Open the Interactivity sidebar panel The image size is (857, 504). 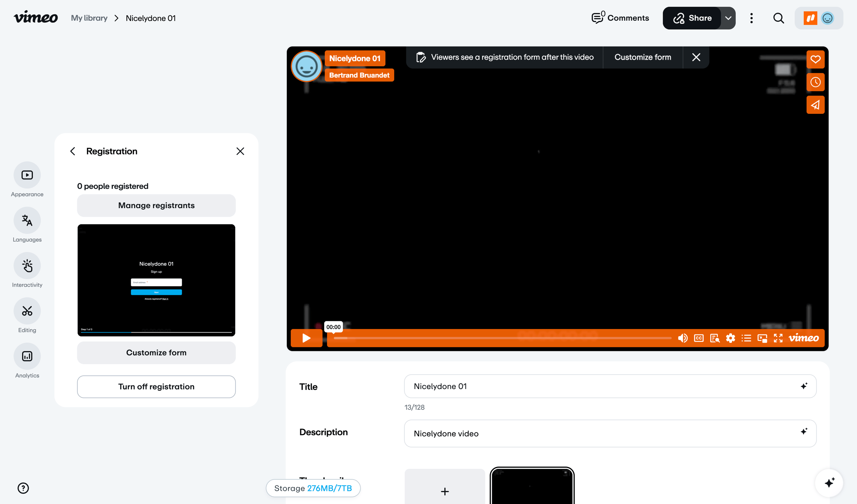coord(27,266)
